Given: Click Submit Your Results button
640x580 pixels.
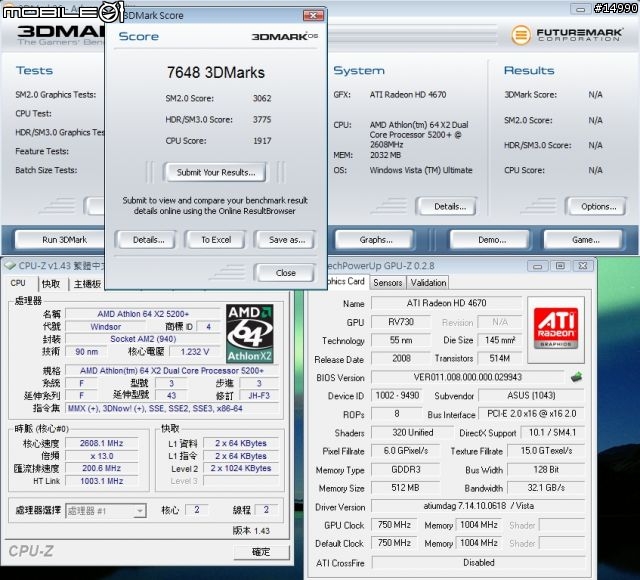Looking at the screenshot, I should point(216,172).
